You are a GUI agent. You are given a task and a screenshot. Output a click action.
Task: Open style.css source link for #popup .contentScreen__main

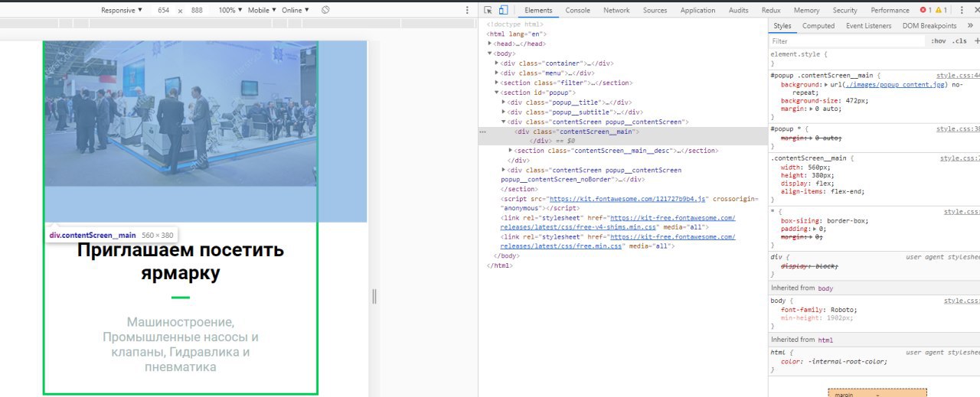click(958, 76)
